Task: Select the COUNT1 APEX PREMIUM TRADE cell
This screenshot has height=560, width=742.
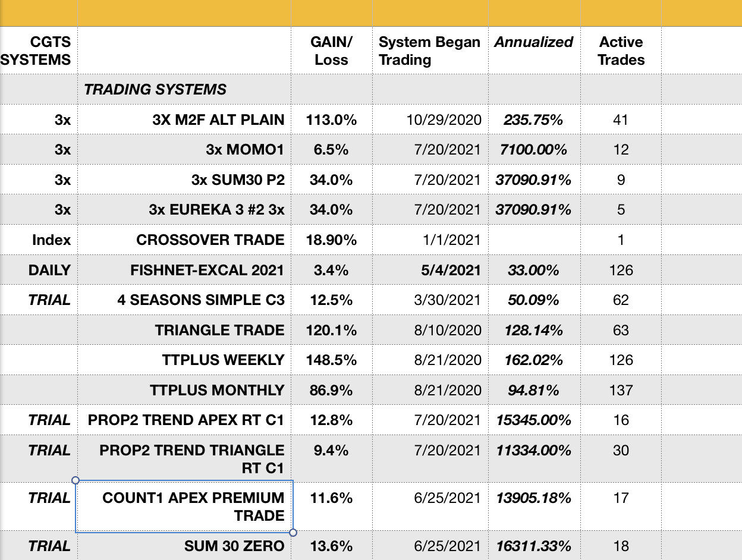Action: 184,506
